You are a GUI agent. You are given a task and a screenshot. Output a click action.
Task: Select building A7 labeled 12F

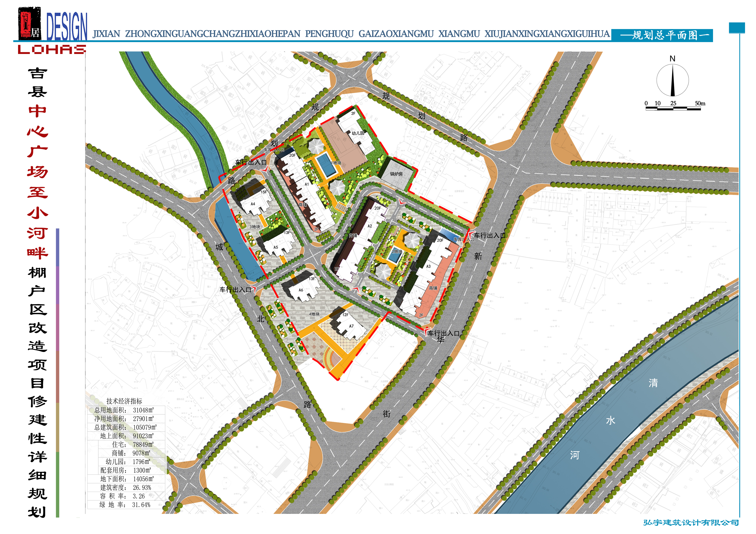[x=348, y=325]
